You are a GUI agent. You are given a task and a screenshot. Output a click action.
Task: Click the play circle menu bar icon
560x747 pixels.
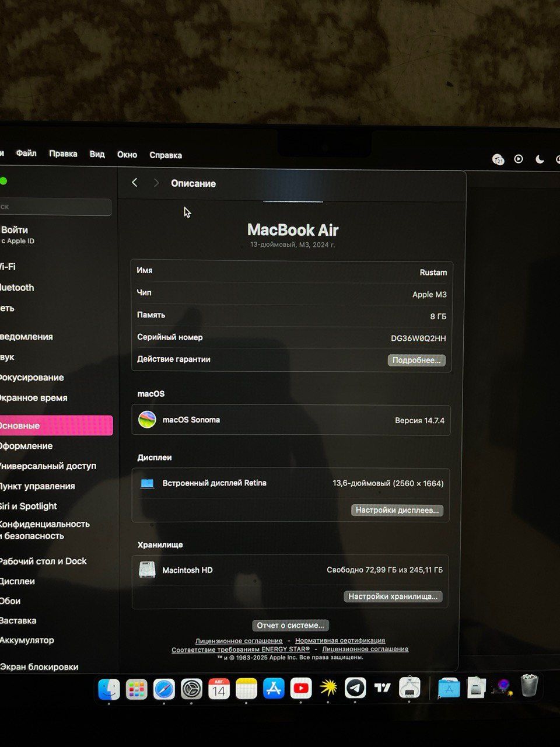(x=519, y=159)
